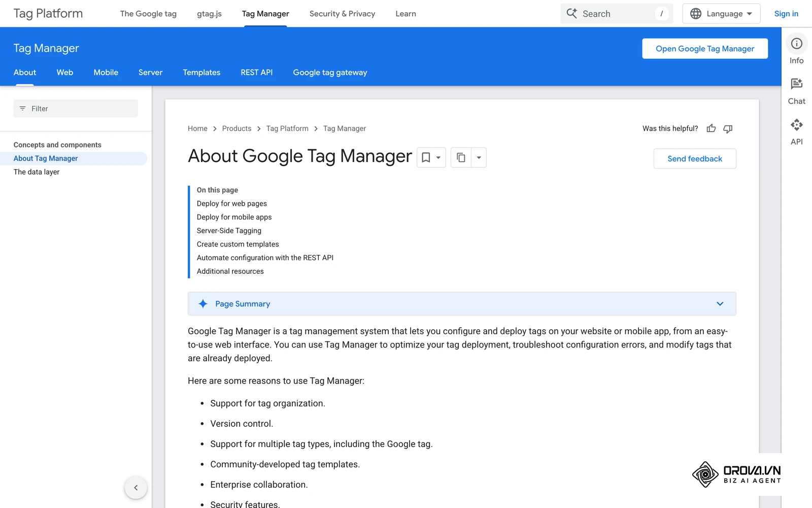Click the 'On this page' heading
Viewport: 812px width, 508px height.
coord(217,190)
